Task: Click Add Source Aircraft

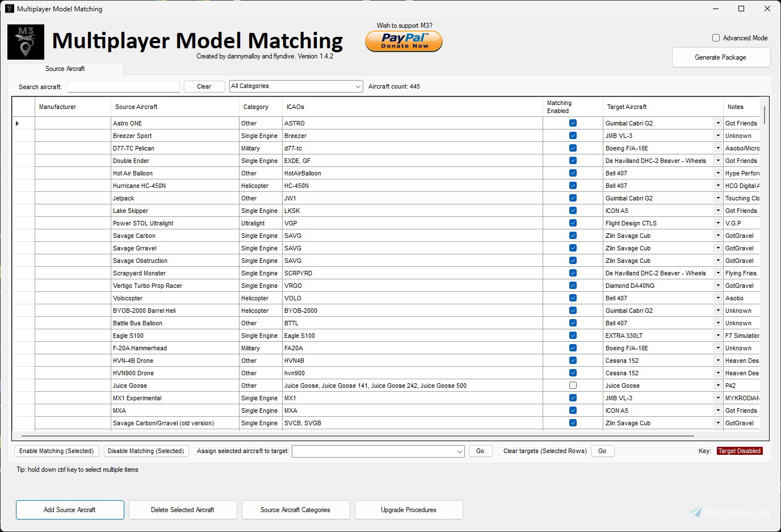Action: 70,509
